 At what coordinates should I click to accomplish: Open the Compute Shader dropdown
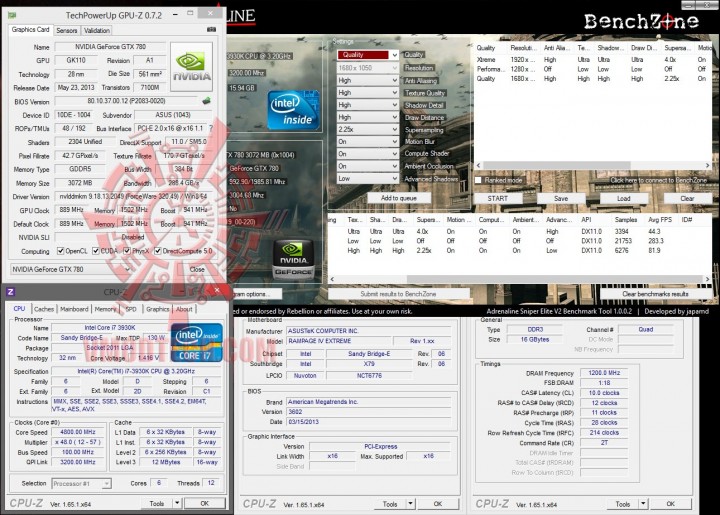tap(368, 154)
